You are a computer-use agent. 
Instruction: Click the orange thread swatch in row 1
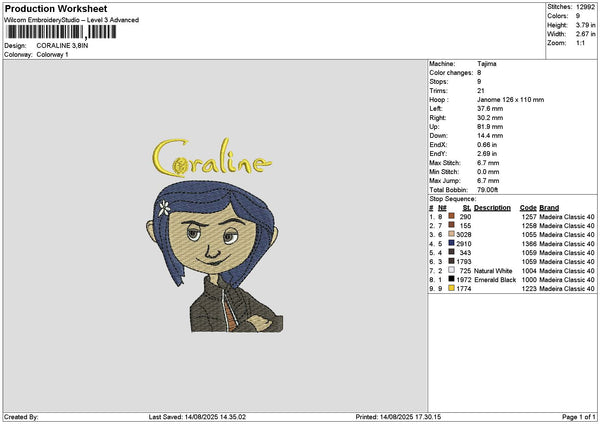[452, 216]
